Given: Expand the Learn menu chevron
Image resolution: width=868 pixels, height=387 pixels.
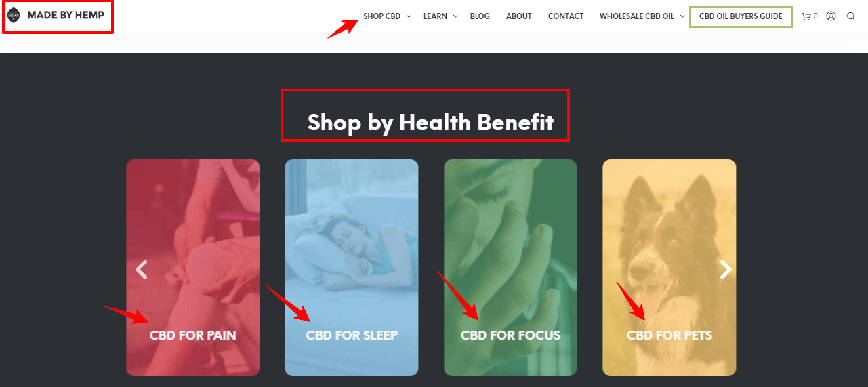Looking at the screenshot, I should [x=455, y=16].
